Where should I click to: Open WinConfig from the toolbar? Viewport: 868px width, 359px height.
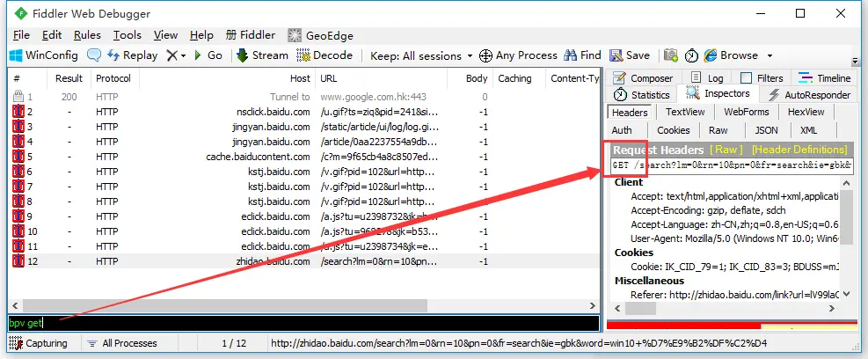coord(44,55)
